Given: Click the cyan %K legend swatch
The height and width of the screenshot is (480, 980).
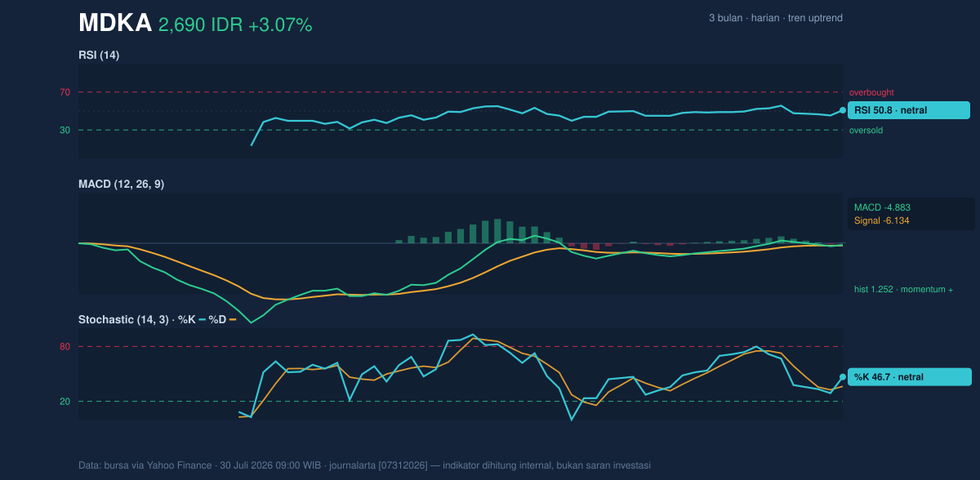Looking at the screenshot, I should click(x=203, y=320).
